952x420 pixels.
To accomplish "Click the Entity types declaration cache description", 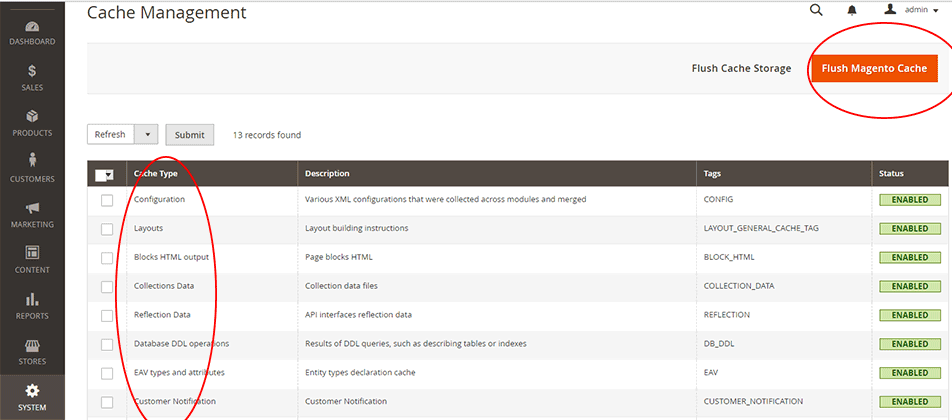I will tap(360, 372).
